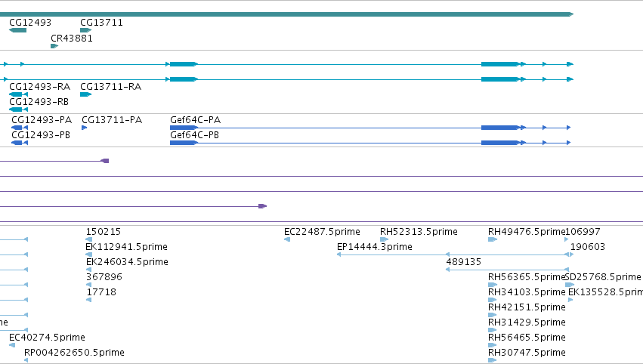Click the CG12493-PB protein glyph
Viewport: 643px width, 364px height.
pyautogui.click(x=20, y=143)
